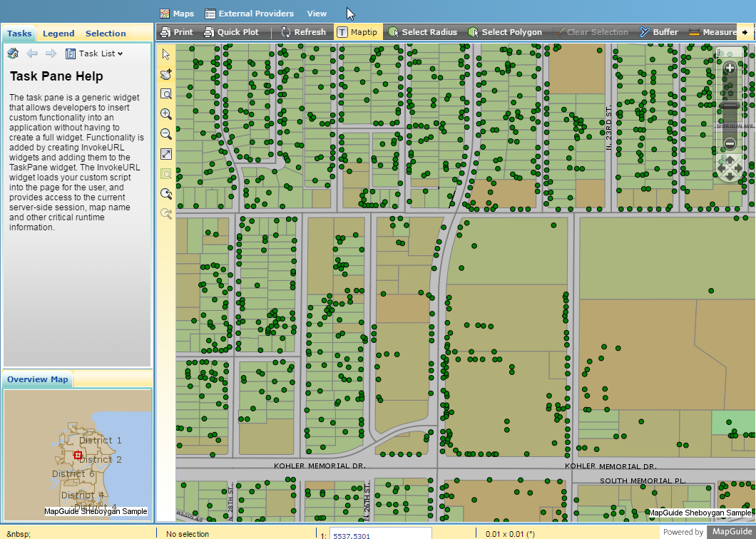Screen dimensions: 756x539
Task: Choose the Select arrow tool
Action: (x=166, y=54)
